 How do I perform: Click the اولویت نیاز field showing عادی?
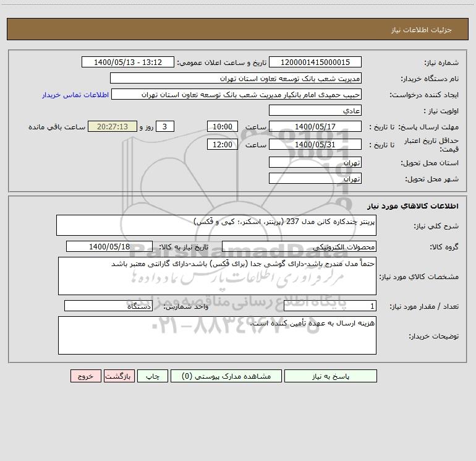pyautogui.click(x=315, y=110)
